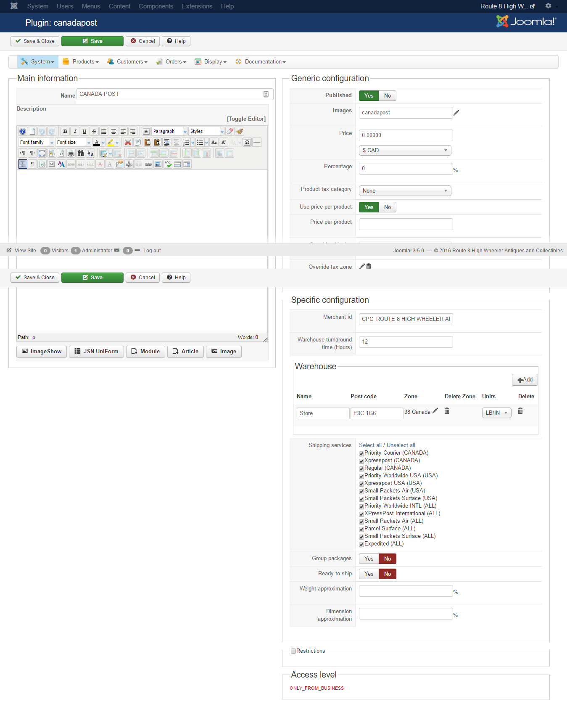Click the JSN UniForm button

(x=97, y=352)
